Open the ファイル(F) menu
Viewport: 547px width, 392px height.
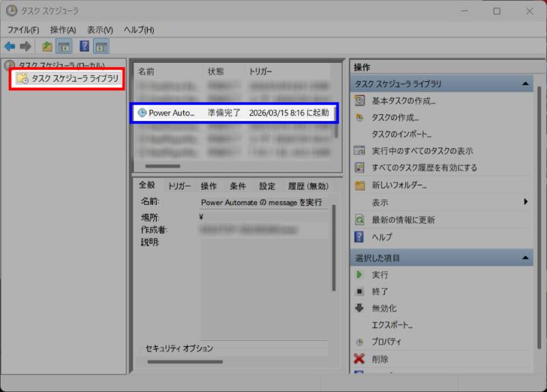tap(23, 30)
